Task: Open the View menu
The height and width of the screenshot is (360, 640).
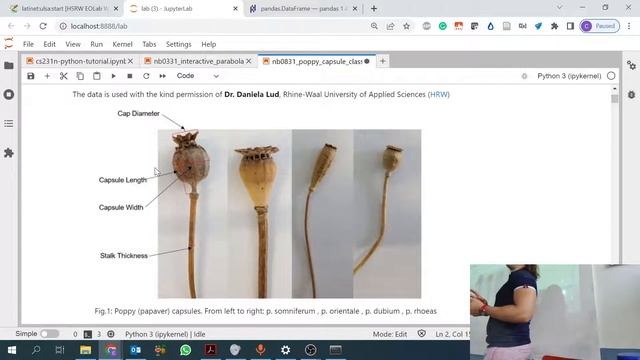Action: pos(73,44)
